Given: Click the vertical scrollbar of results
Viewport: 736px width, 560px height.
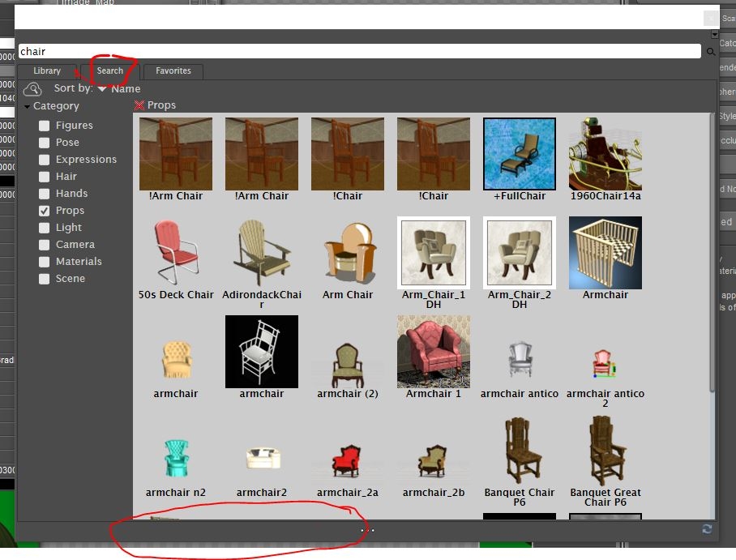Looking at the screenshot, I should point(712,251).
